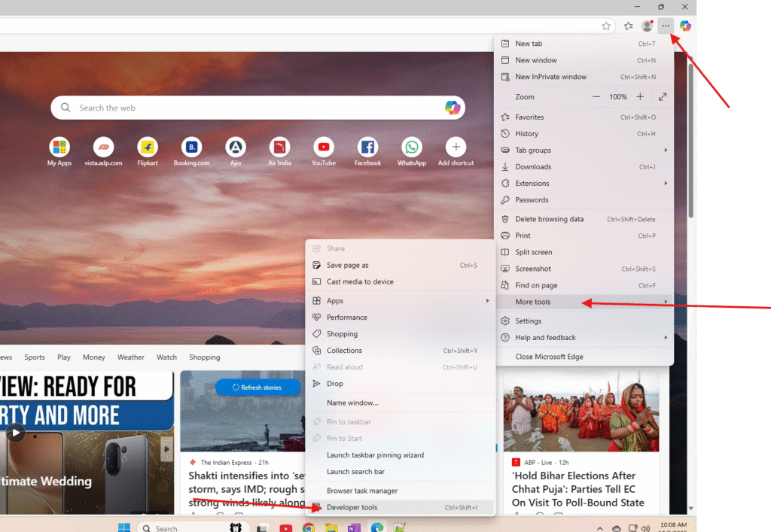Open the profile avatar icon
Screen dimensions: 771x532
tap(647, 26)
